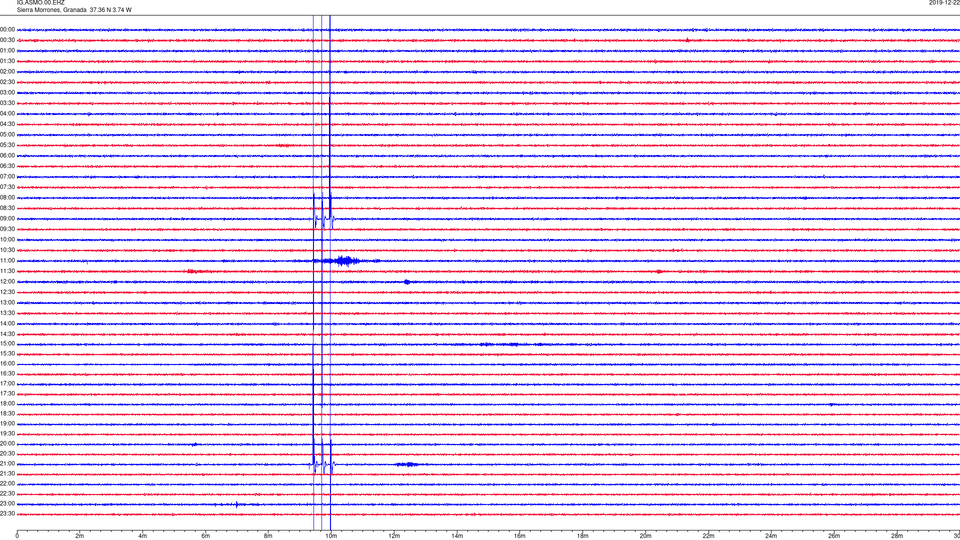Click the 14m tick on the time axis
The height and width of the screenshot is (540, 960).
pos(457,536)
